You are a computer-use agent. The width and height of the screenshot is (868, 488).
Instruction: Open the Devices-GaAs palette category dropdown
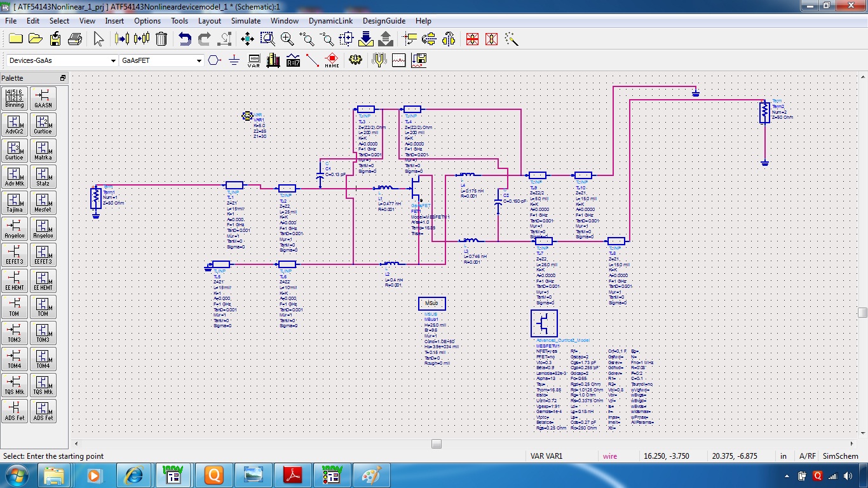pyautogui.click(x=112, y=60)
